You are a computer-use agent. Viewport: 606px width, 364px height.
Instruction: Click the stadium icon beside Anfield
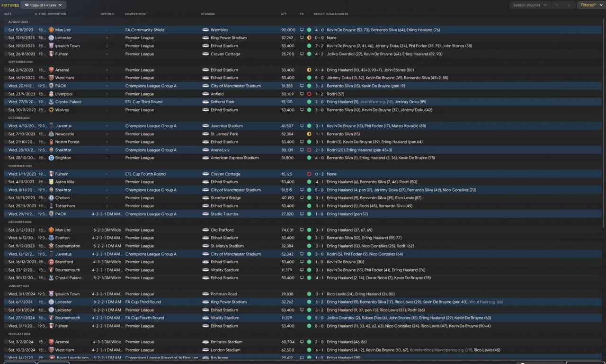(x=205, y=94)
